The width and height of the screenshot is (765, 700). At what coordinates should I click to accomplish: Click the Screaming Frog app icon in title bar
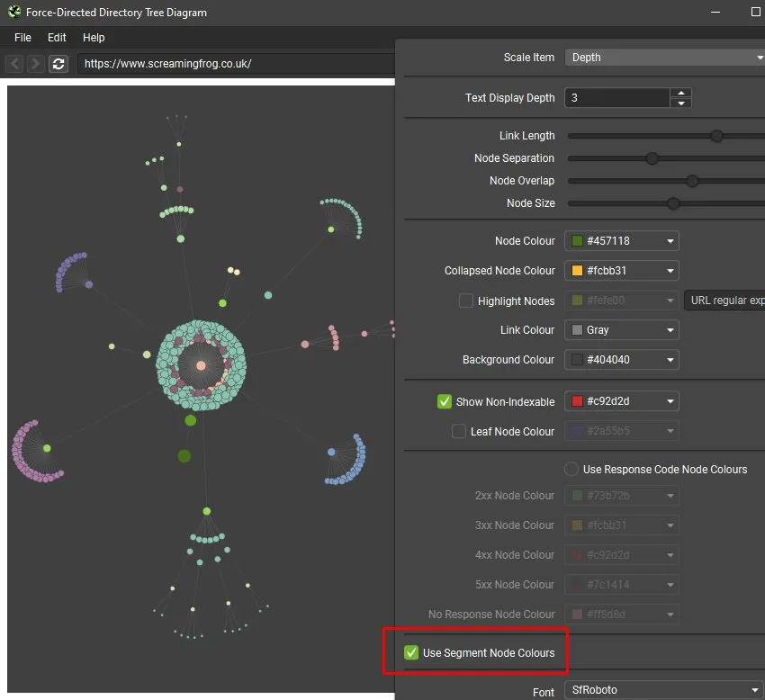coord(14,12)
